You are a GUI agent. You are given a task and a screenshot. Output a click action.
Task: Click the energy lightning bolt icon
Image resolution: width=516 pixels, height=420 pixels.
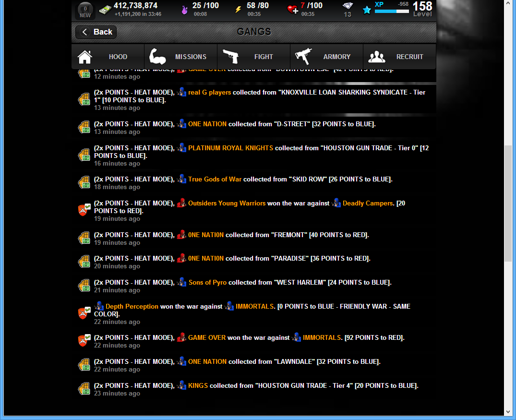238,10
